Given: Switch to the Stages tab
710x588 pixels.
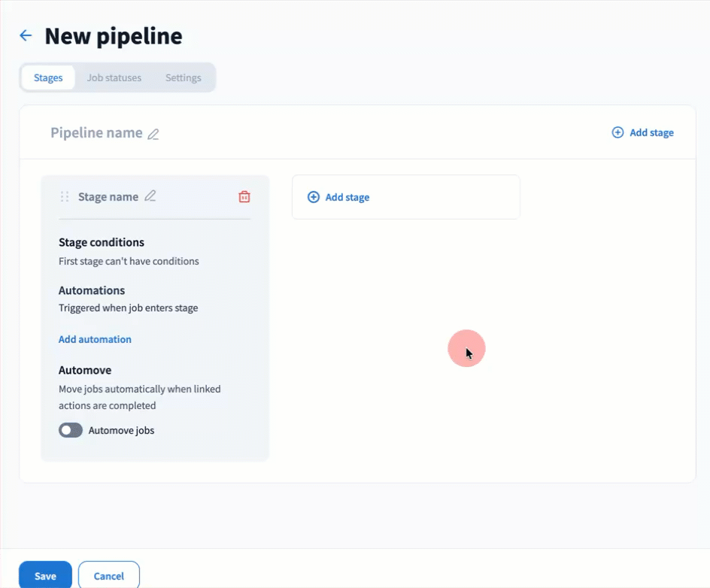Looking at the screenshot, I should coord(48,77).
